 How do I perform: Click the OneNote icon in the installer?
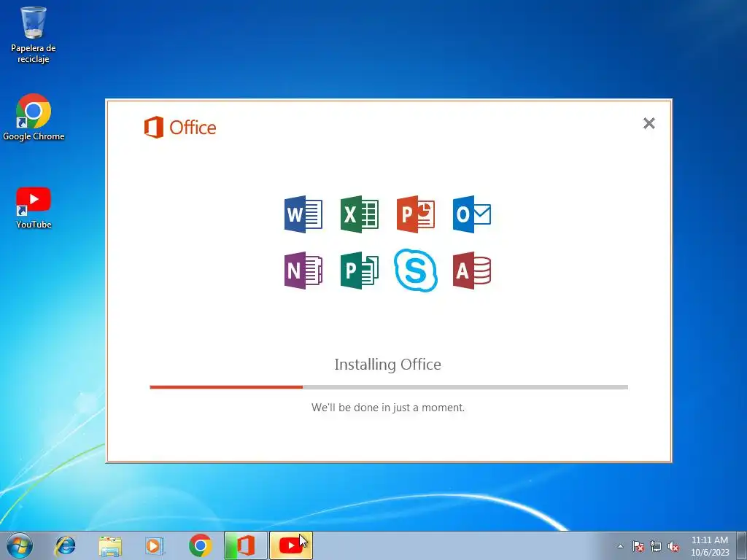303,271
